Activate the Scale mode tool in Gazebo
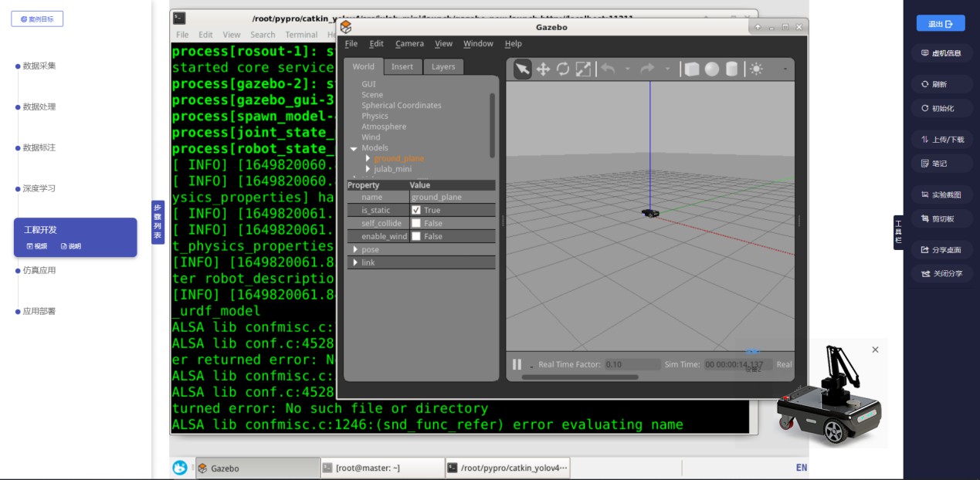The height and width of the screenshot is (480, 980). 583,69
